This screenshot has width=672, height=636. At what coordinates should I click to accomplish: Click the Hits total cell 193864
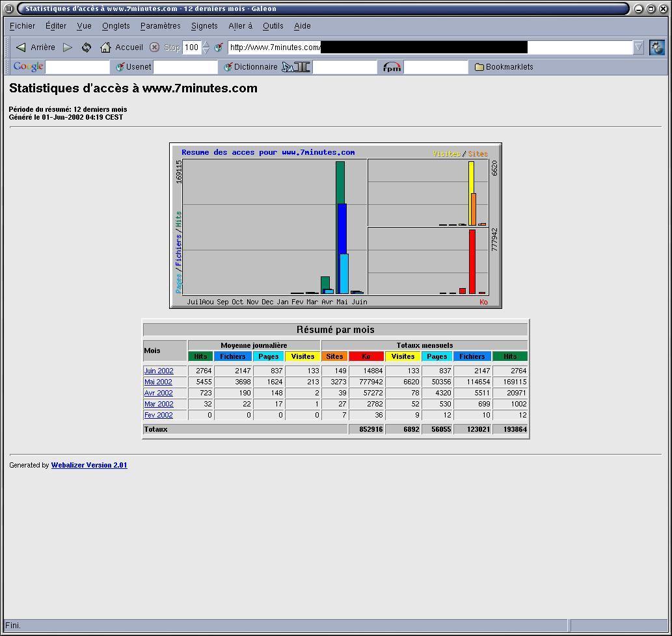click(510, 429)
